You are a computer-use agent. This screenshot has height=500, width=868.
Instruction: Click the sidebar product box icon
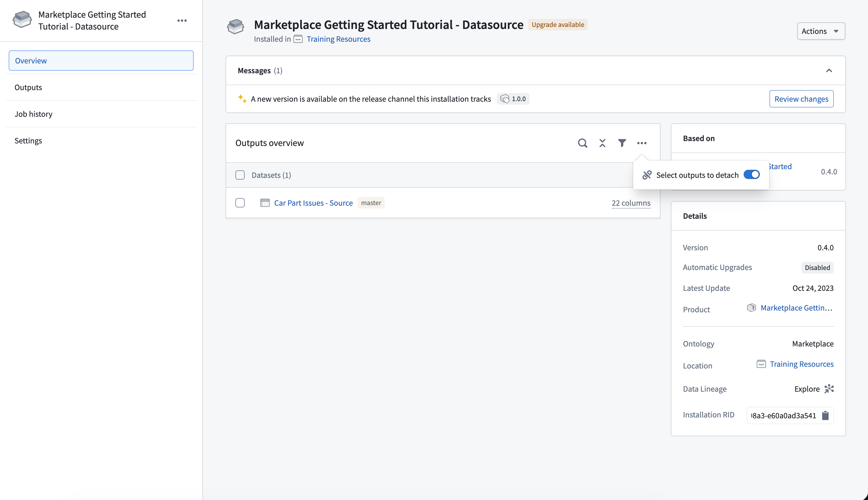pos(22,20)
